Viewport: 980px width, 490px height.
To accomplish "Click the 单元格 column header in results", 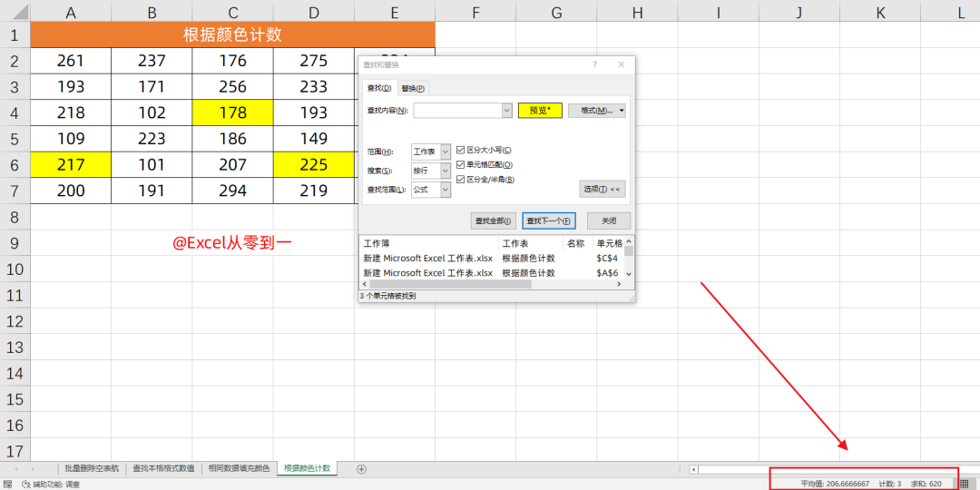I will pos(610,243).
